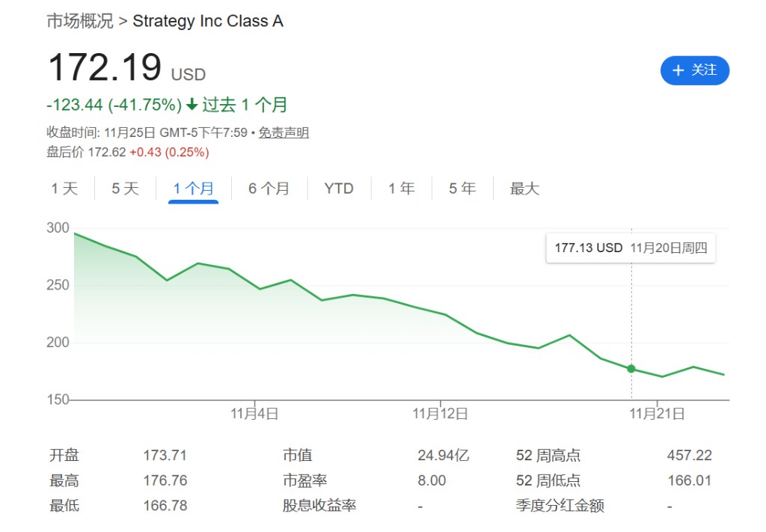Click the 关注 follow button
Image resolution: width=766 pixels, height=532 pixels.
[694, 70]
